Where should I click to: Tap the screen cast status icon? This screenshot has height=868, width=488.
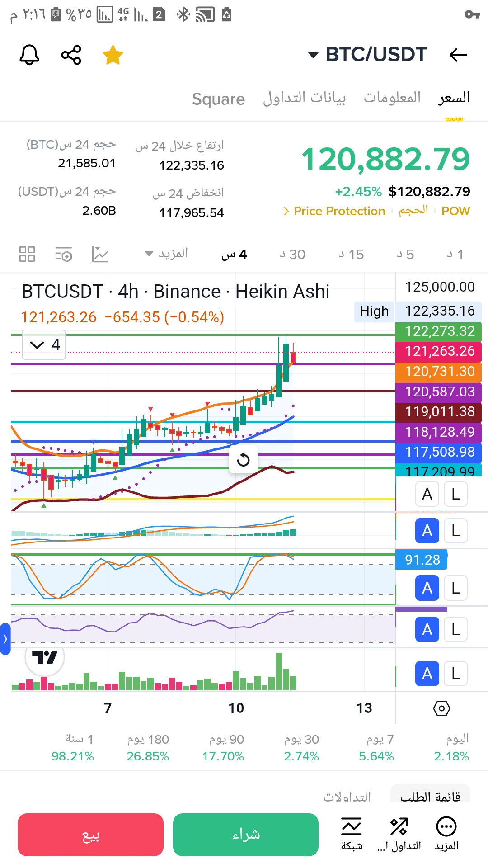[x=205, y=15]
